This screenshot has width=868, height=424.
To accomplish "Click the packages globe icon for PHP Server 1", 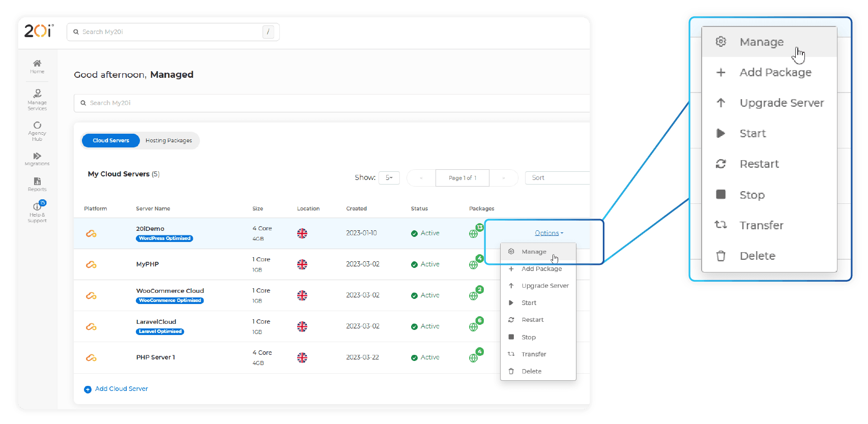I will tap(473, 358).
